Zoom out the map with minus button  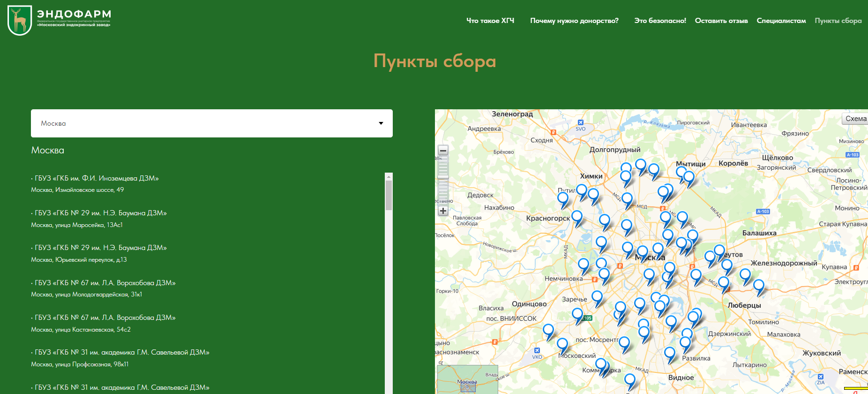pos(443,151)
